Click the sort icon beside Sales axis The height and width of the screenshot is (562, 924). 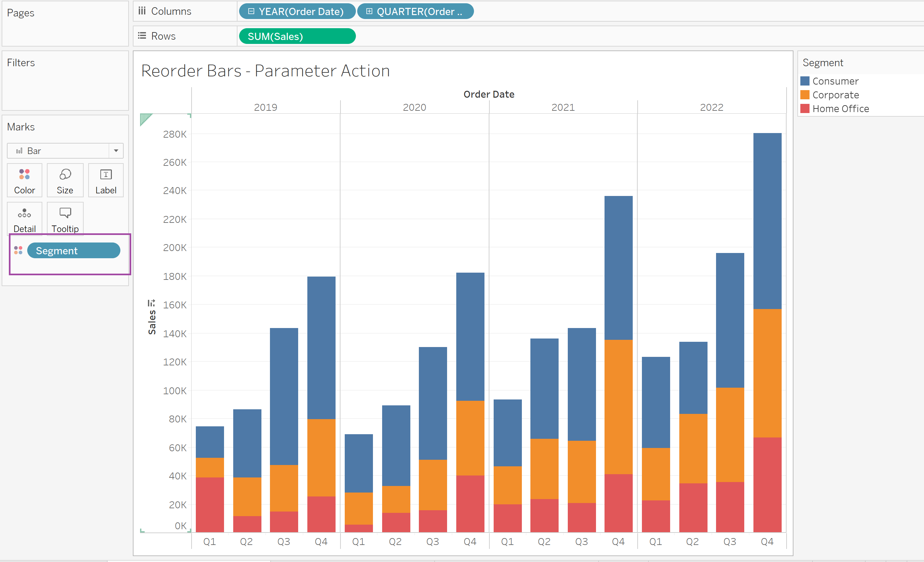click(x=151, y=303)
